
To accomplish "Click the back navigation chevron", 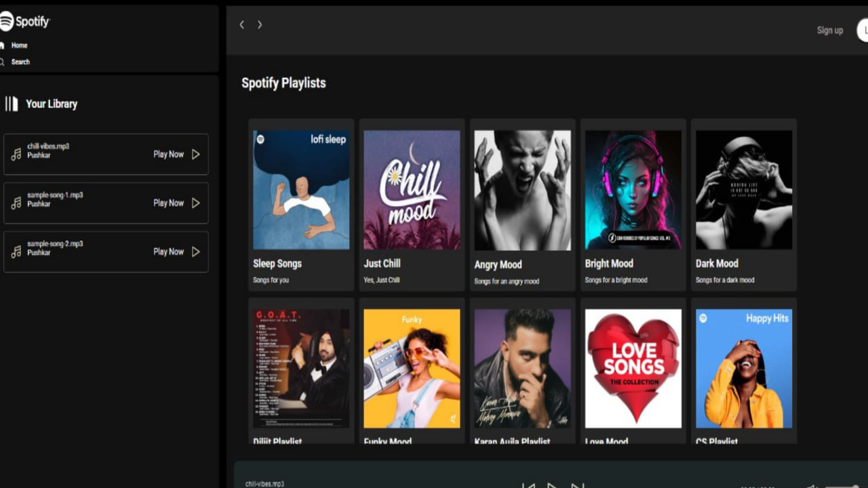I will tap(241, 24).
